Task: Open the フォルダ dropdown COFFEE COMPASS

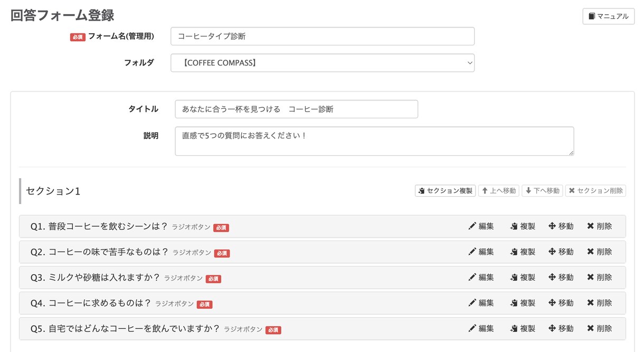Action: 323,62
